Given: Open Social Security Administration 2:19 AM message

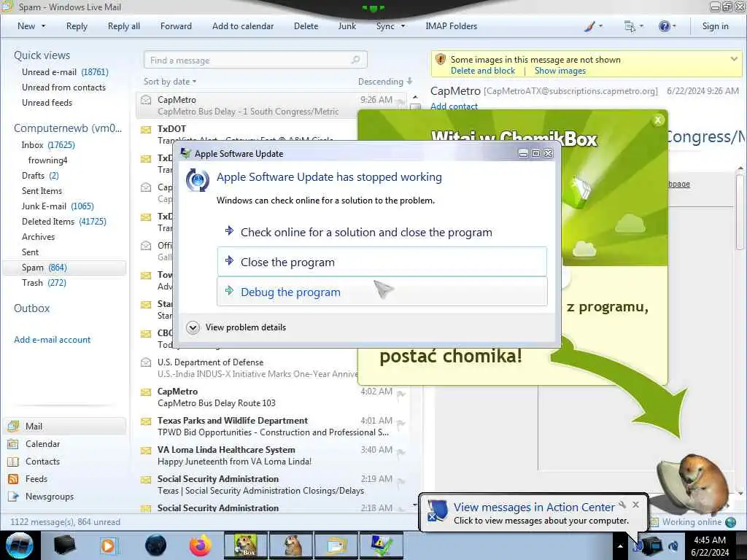Looking at the screenshot, I should click(x=271, y=484).
